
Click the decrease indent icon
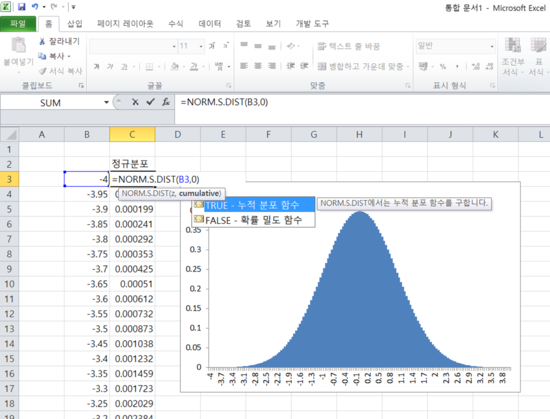click(x=290, y=66)
